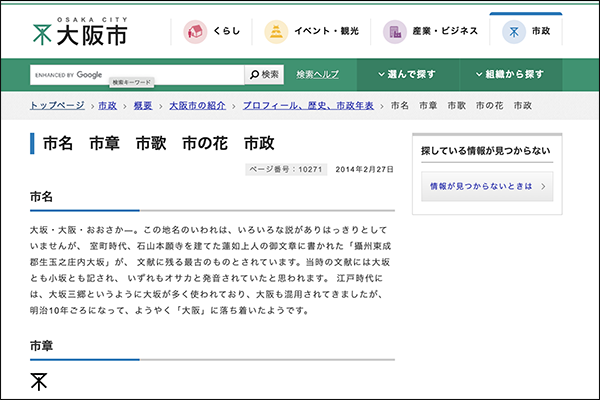The width and height of the screenshot is (600, 400).
Task: Open the 市政 breadcrumb link
Action: [x=108, y=106]
